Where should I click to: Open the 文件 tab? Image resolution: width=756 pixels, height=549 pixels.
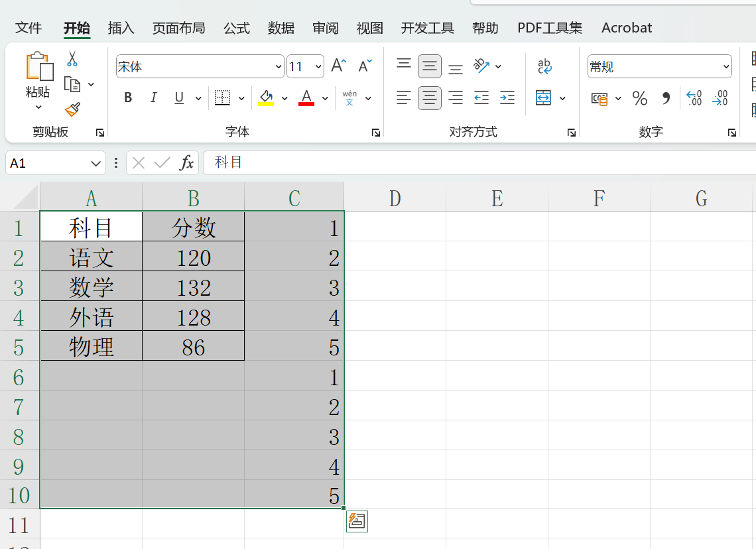pos(29,28)
